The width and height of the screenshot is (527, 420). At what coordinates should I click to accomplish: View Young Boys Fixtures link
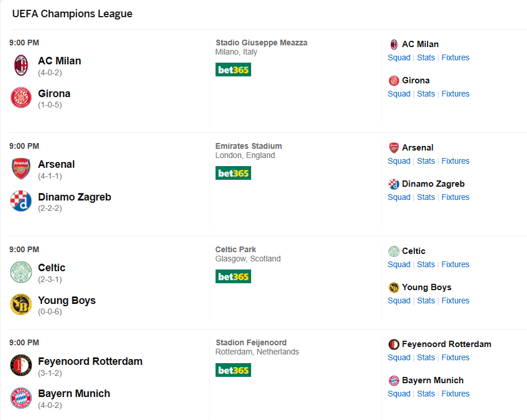coord(455,300)
